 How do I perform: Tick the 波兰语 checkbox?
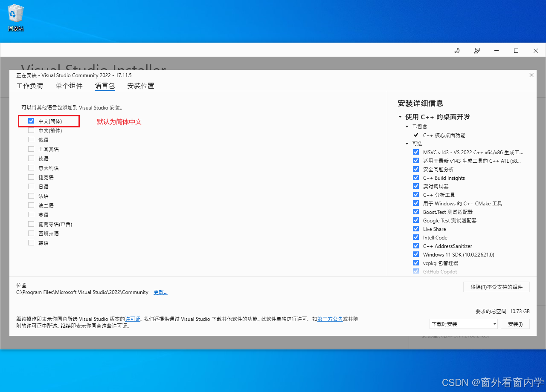(31, 205)
